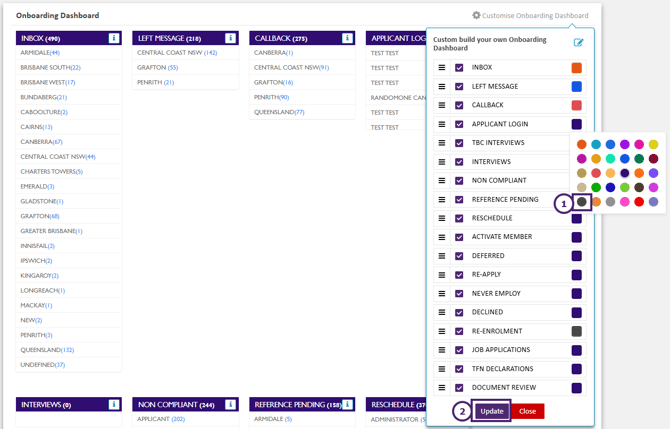Toggle the TFN DECLARATIONS checkbox
This screenshot has width=670, height=429.
click(x=459, y=369)
